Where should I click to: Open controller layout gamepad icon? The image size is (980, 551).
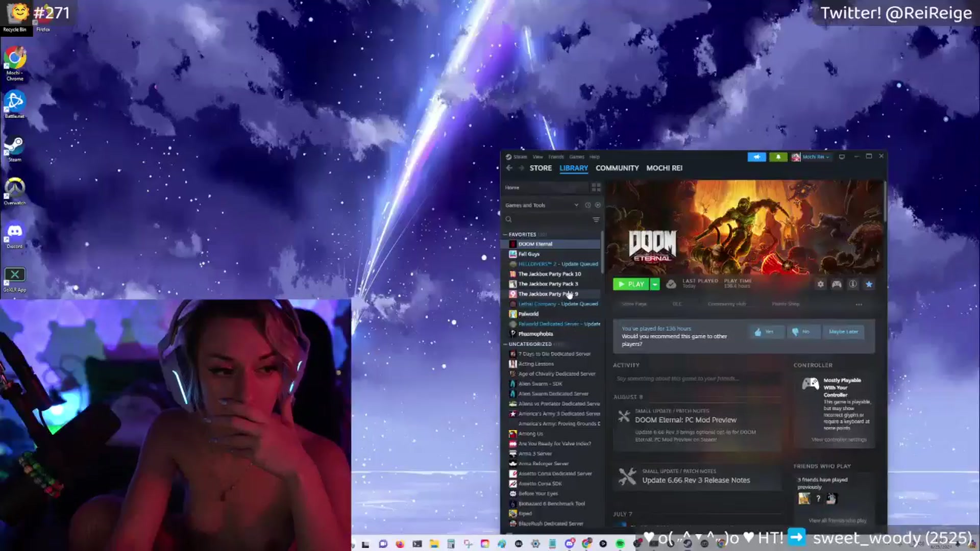(837, 284)
